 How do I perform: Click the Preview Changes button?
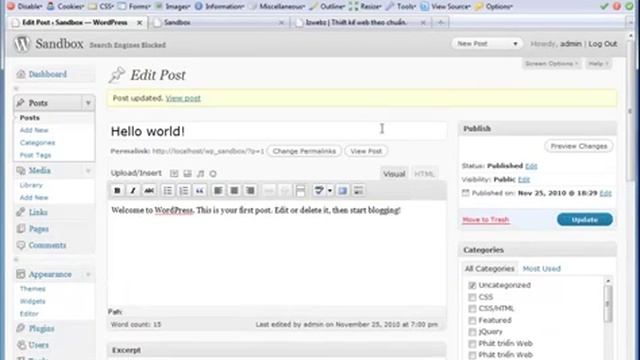pos(579,146)
